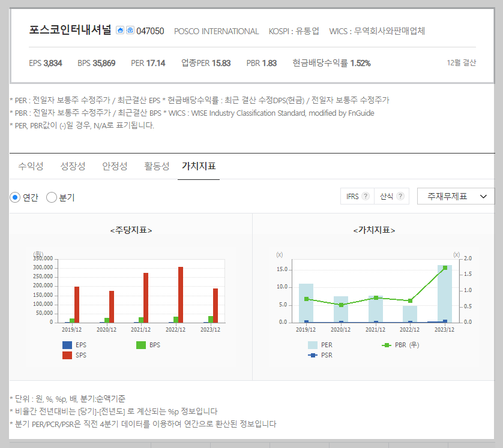Click the 2020/12 SPS red bar
Image resolution: width=503 pixels, height=448 pixels.
pos(112,307)
